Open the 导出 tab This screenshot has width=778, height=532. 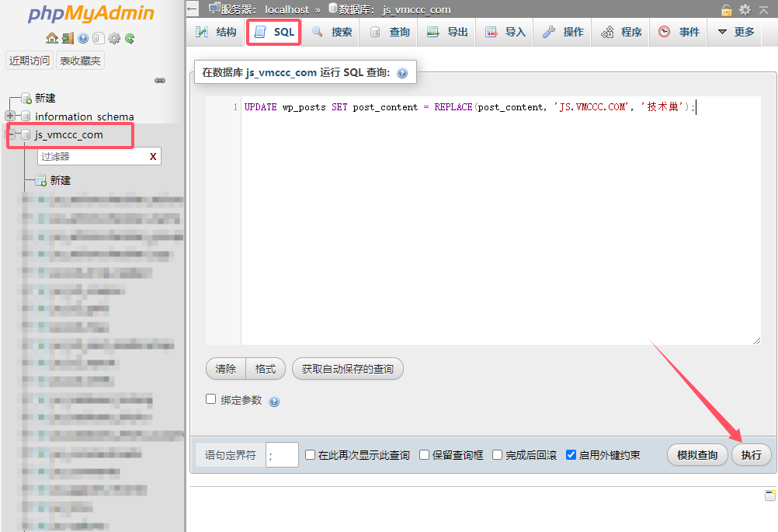[x=448, y=32]
